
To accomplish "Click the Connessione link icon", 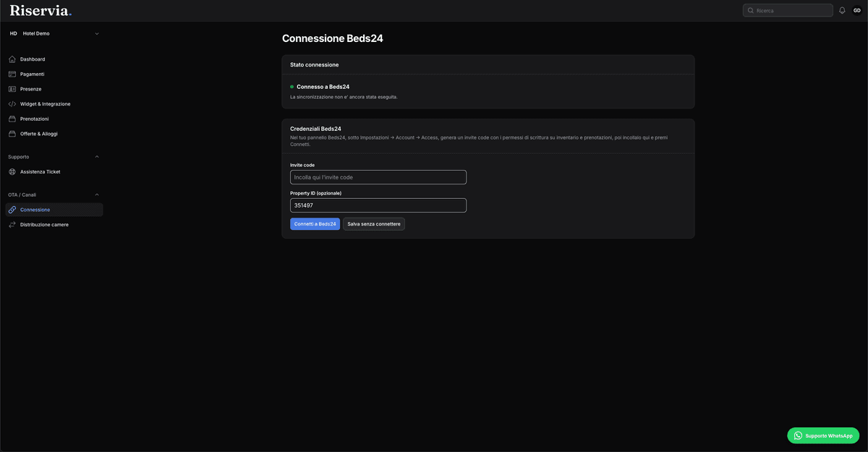I will coord(12,210).
